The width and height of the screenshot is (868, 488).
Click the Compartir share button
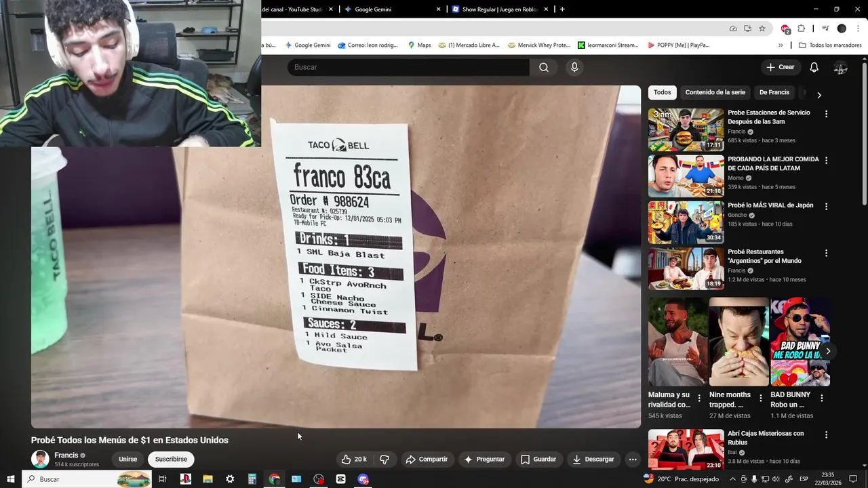pyautogui.click(x=427, y=459)
